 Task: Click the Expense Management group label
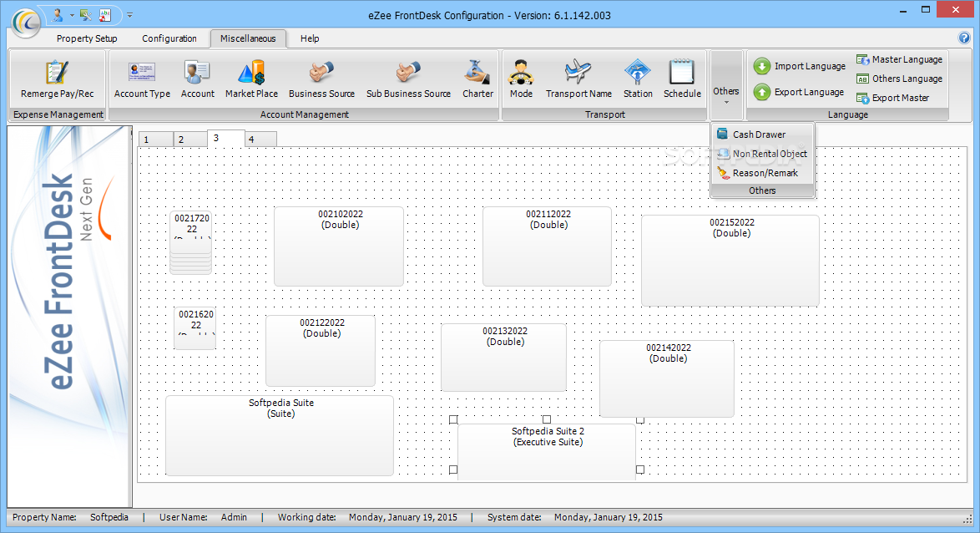[x=58, y=114]
